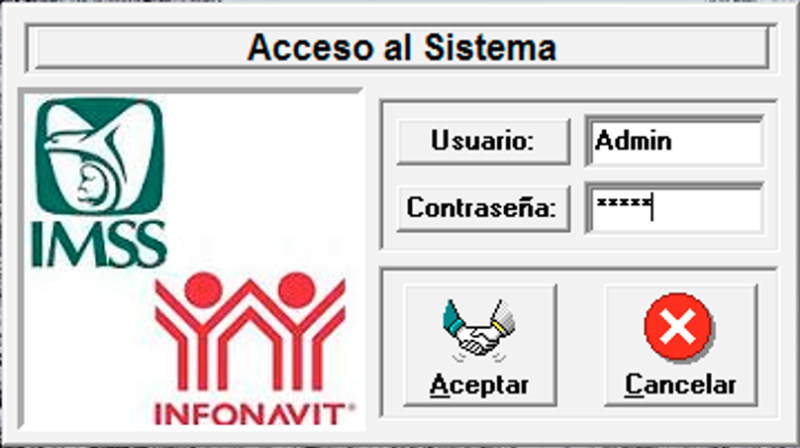
Task: Click right red circle head in INFONAVIT logo
Action: (296, 290)
